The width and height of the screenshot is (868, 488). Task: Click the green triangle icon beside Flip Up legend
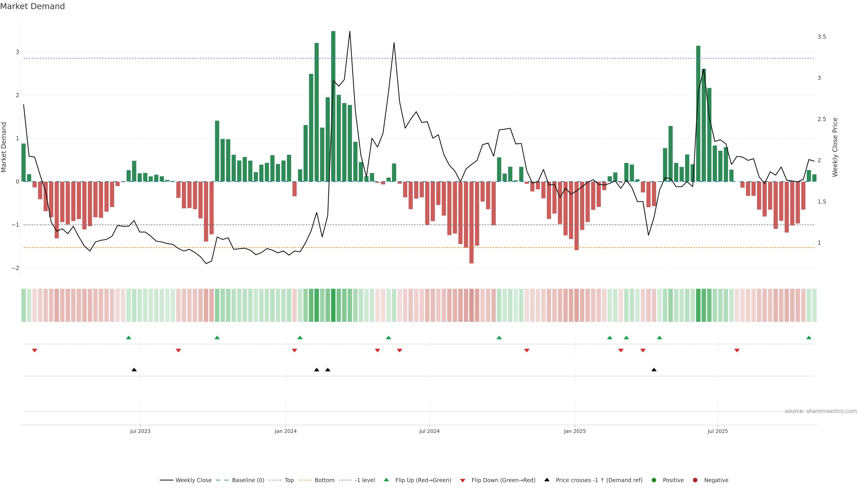387,480
